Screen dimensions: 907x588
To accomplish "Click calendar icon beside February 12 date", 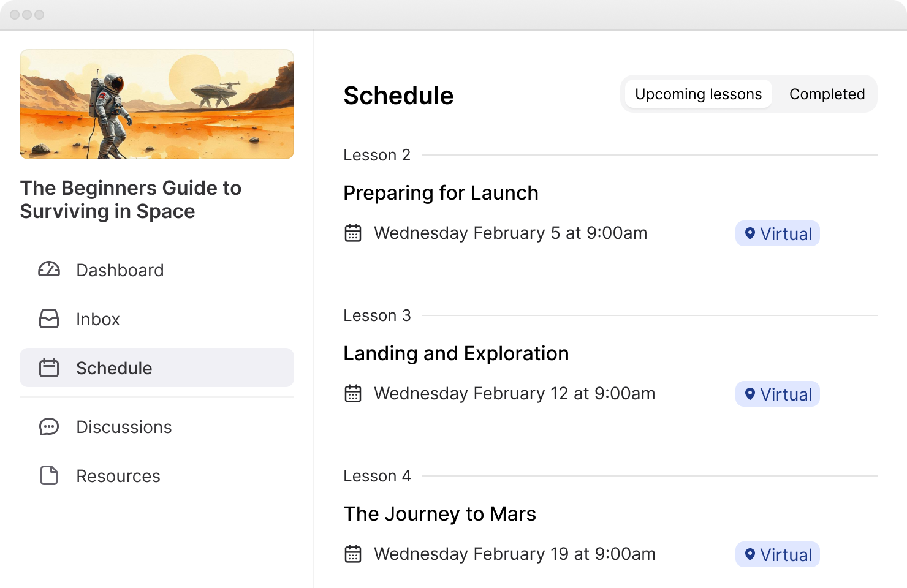I will 353,393.
